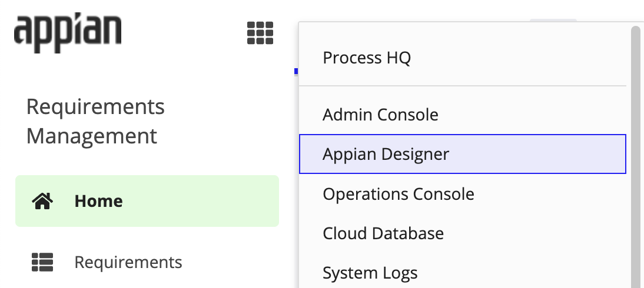Click the Requirements list icon
The width and height of the screenshot is (644, 288).
[43, 262]
